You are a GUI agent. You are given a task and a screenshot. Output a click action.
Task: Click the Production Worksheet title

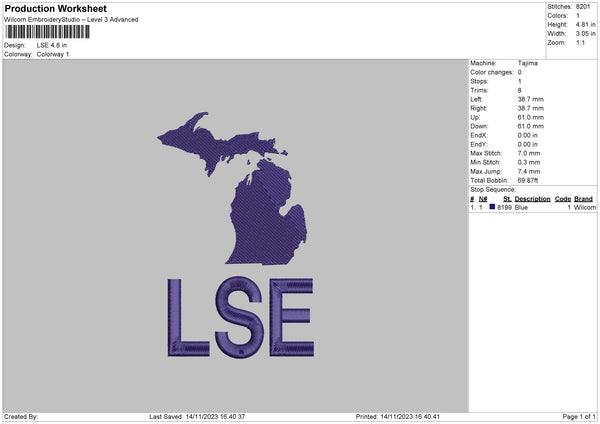(x=55, y=8)
